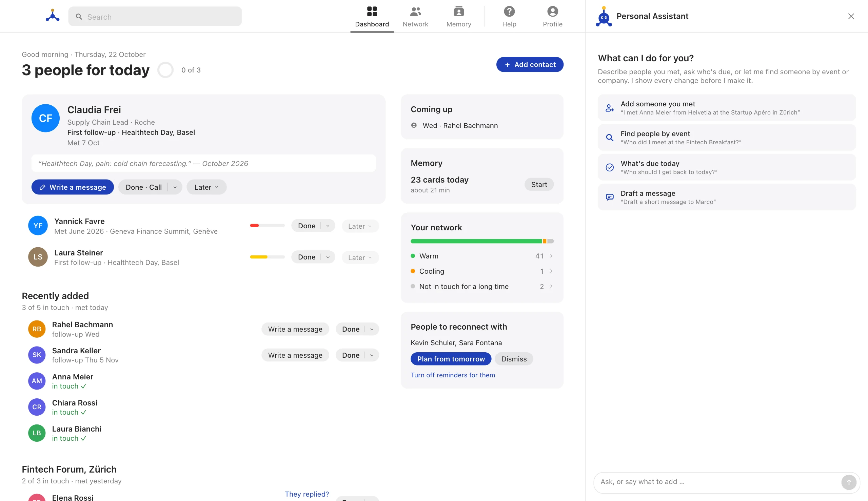868x501 pixels.
Task: Click Yannick Favre's red progress bar
Action: 267,226
